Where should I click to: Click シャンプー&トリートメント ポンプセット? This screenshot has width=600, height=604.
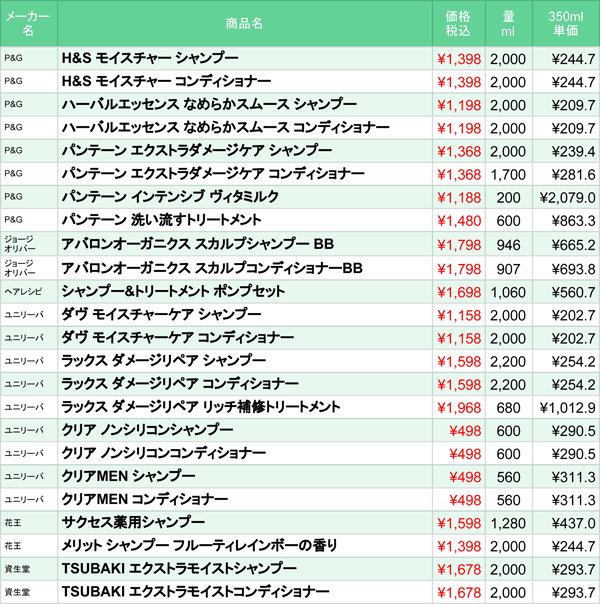173,291
